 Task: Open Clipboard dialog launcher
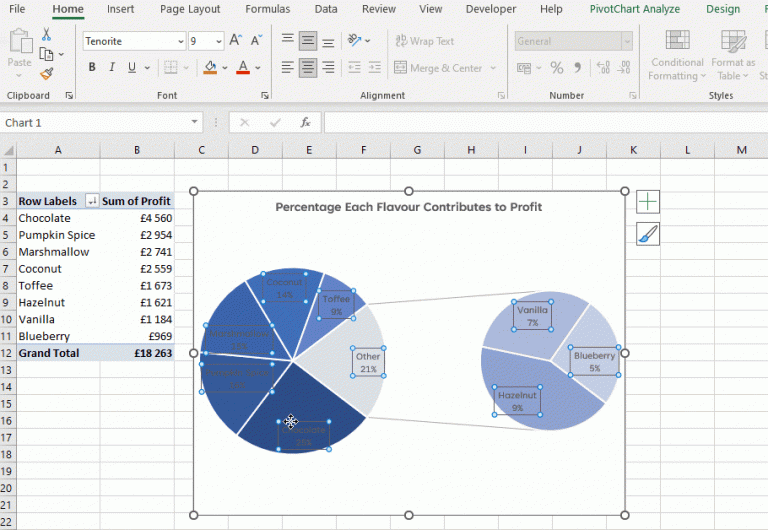pyautogui.click(x=69, y=96)
